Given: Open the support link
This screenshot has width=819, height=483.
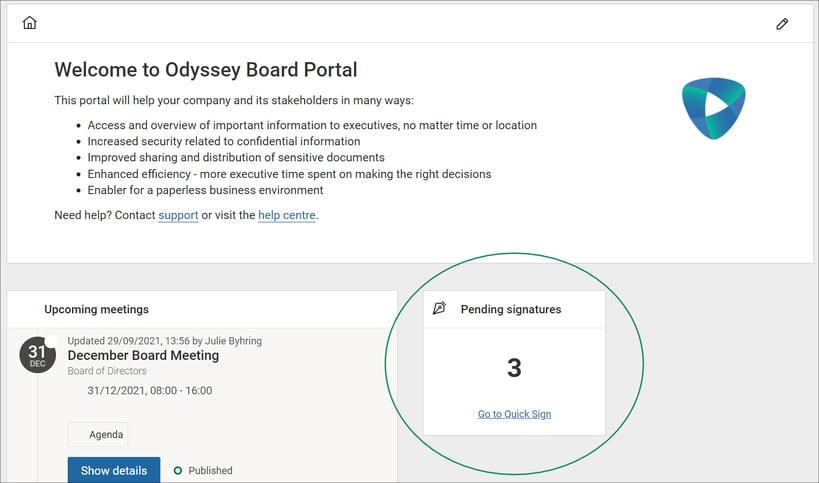Looking at the screenshot, I should [178, 215].
